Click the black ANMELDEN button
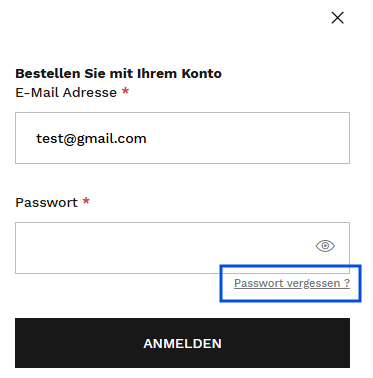Screen dimensions: 373x378 click(182, 343)
